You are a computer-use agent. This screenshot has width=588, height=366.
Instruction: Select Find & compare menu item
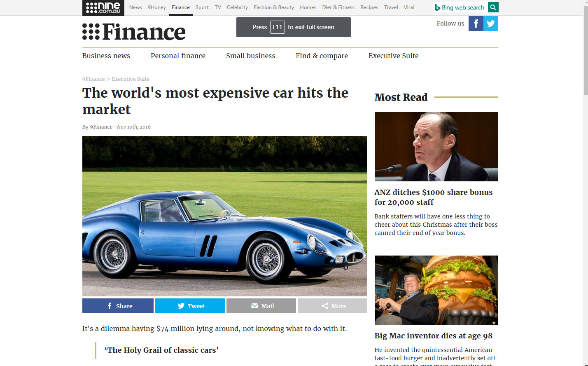point(322,56)
